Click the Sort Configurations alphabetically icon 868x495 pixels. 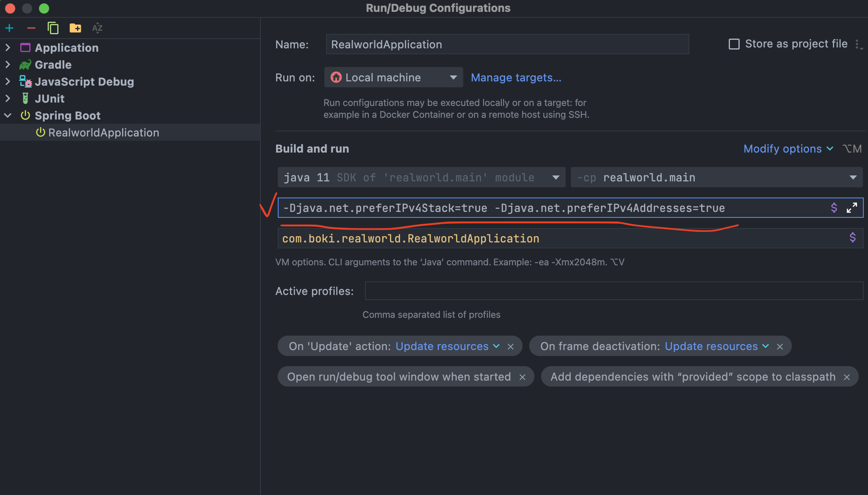pos(97,28)
